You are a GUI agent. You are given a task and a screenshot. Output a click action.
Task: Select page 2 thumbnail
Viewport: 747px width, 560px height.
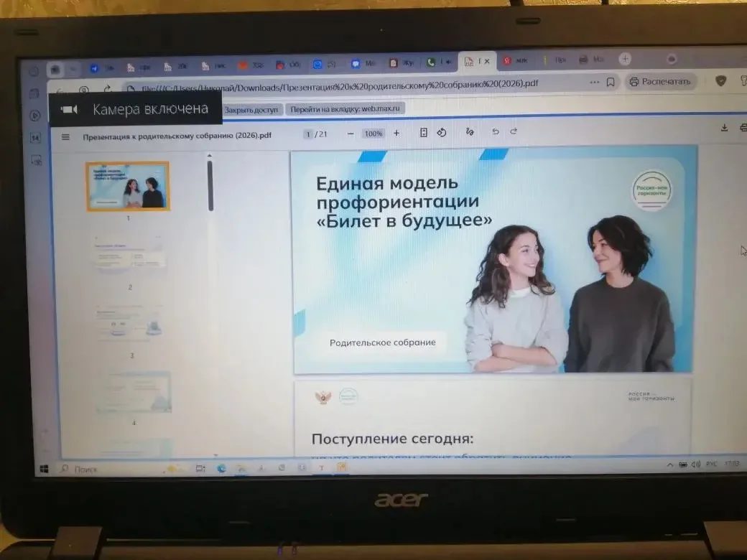tap(129, 256)
